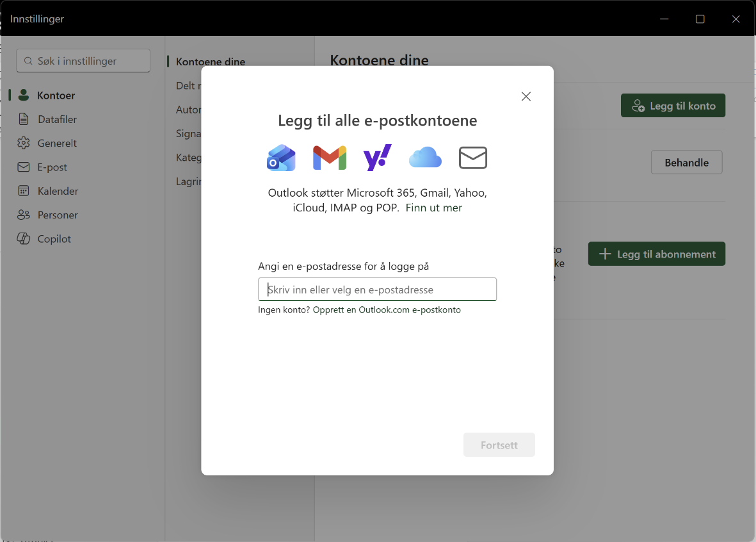
Task: Click the 'Legg til abonnement' button
Action: 657,254
